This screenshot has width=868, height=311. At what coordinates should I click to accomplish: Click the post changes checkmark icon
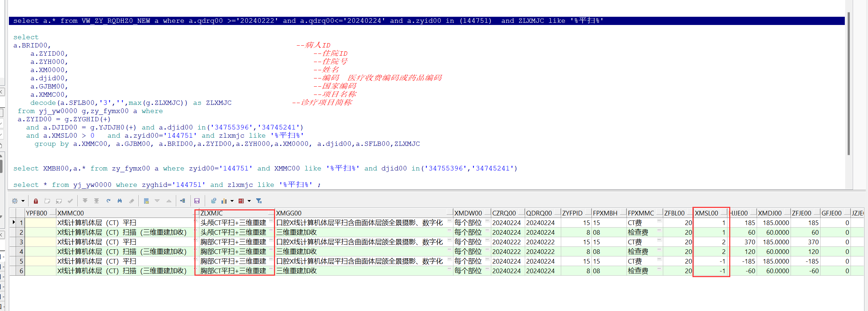[x=70, y=201]
